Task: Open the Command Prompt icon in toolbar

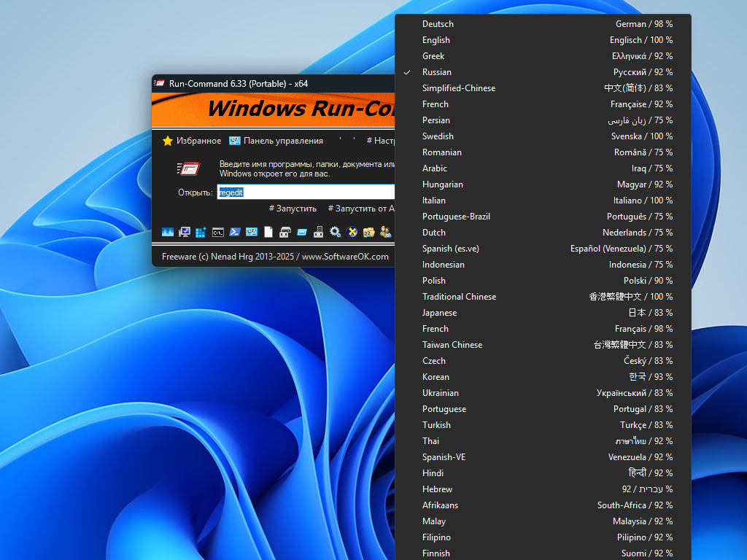Action: click(218, 233)
